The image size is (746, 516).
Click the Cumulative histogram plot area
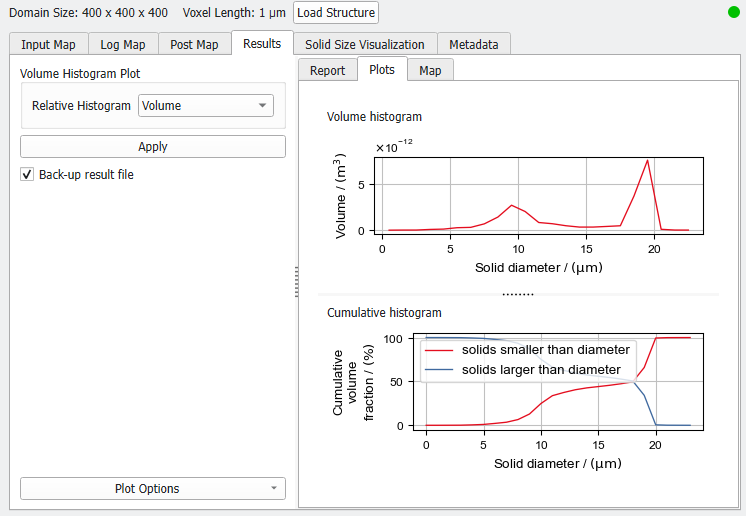click(x=558, y=382)
